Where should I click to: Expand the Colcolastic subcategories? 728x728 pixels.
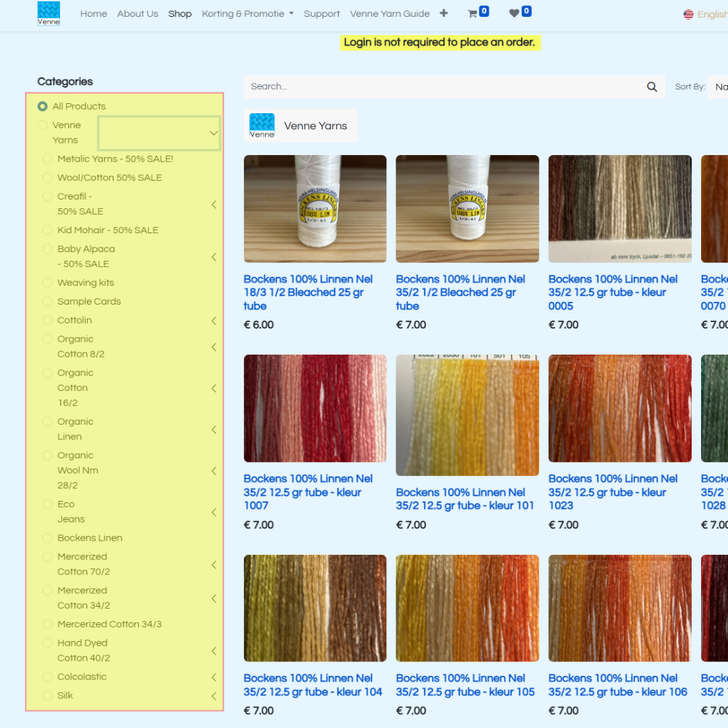coord(214,677)
